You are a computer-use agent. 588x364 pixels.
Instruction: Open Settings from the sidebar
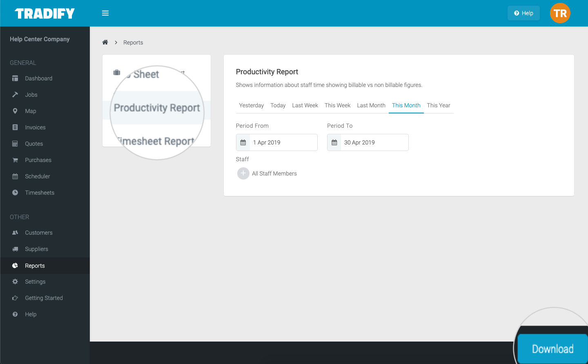[x=45, y=282]
